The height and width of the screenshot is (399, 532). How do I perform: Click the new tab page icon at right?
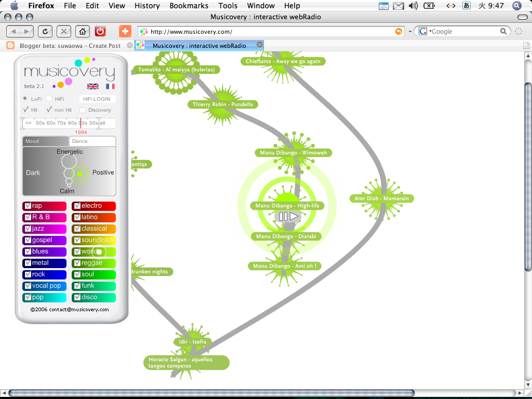pos(526,45)
